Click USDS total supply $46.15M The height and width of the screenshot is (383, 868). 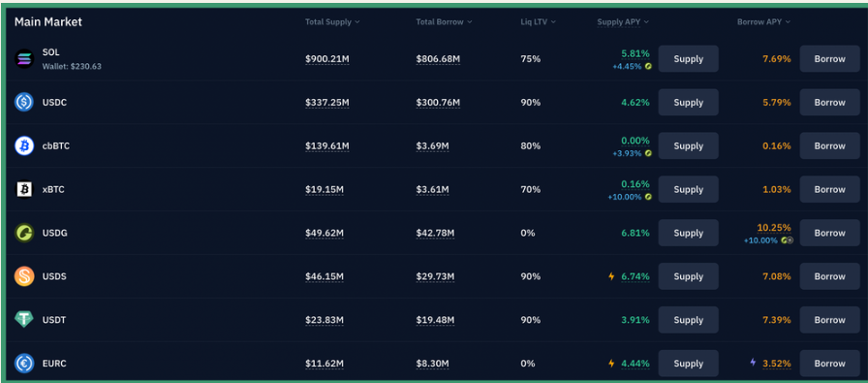click(325, 276)
